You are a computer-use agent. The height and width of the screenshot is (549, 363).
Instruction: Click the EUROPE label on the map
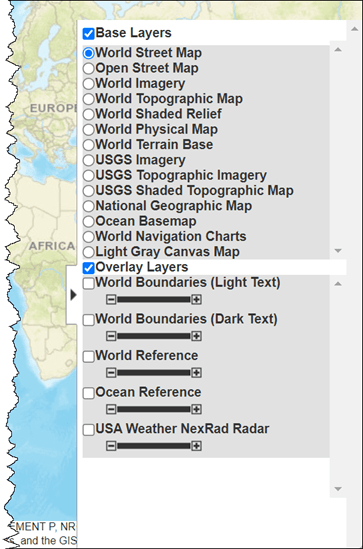(53, 108)
